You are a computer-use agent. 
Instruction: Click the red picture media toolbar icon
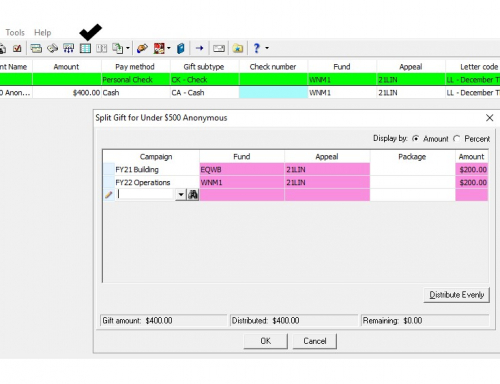[x=159, y=48]
